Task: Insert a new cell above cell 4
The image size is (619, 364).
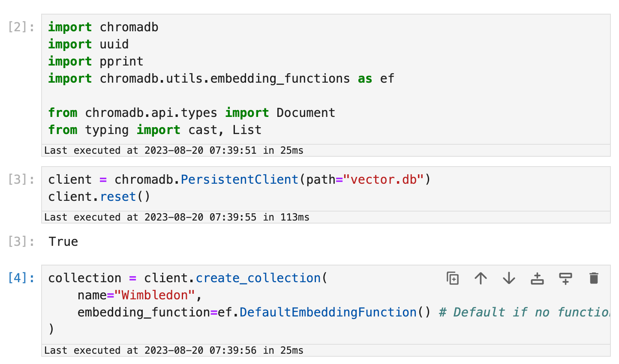Action: click(537, 278)
